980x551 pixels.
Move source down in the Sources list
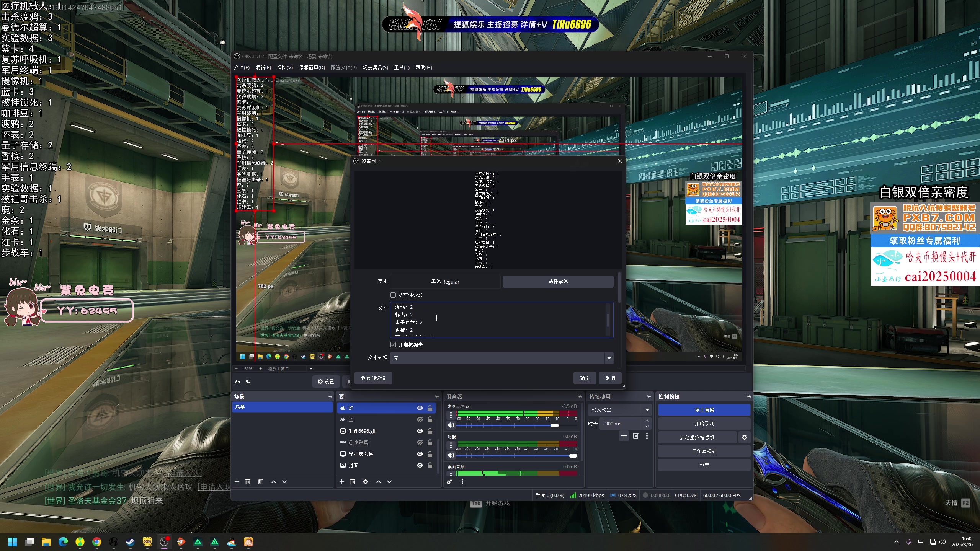[x=389, y=482]
